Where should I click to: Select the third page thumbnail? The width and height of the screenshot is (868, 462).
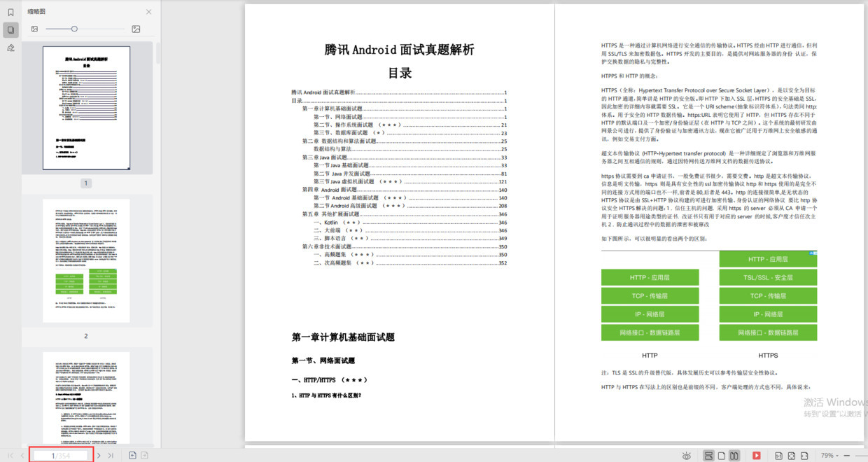86,399
